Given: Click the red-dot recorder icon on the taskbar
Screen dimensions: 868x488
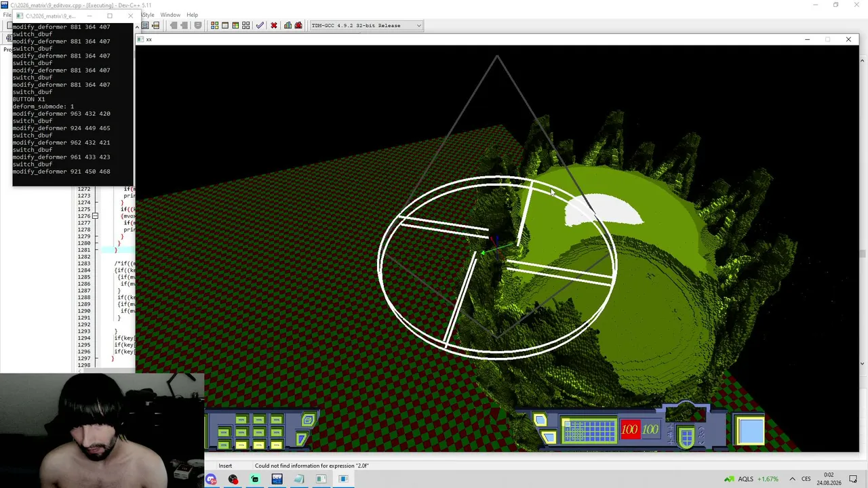Looking at the screenshot, I should coord(233,479).
